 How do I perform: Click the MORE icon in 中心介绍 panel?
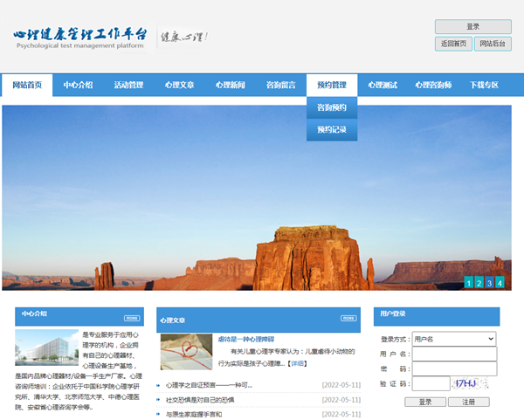click(131, 318)
